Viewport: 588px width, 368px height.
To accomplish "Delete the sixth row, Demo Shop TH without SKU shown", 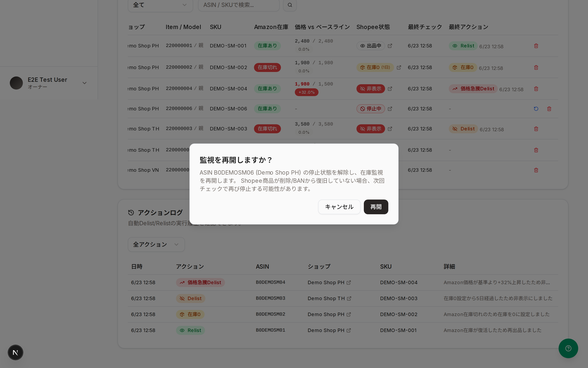I will point(536,150).
